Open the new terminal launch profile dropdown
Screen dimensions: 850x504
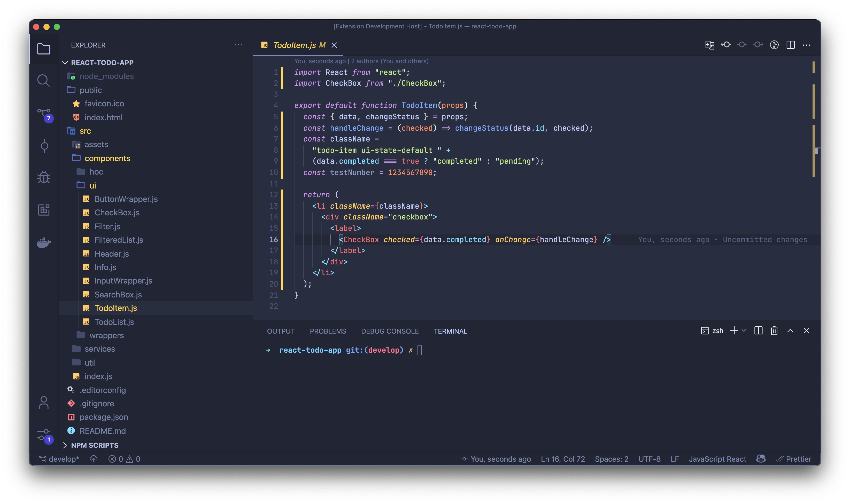(744, 331)
